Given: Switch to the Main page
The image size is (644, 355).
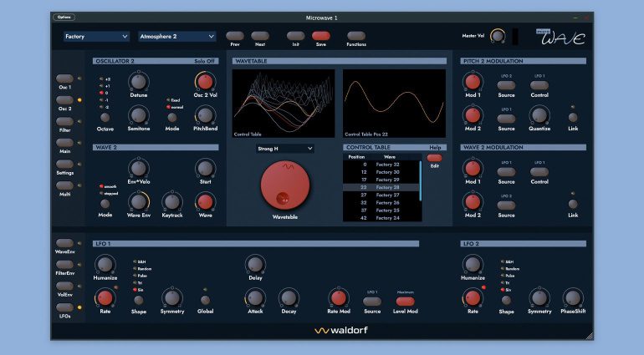Looking at the screenshot, I should tap(65, 143).
